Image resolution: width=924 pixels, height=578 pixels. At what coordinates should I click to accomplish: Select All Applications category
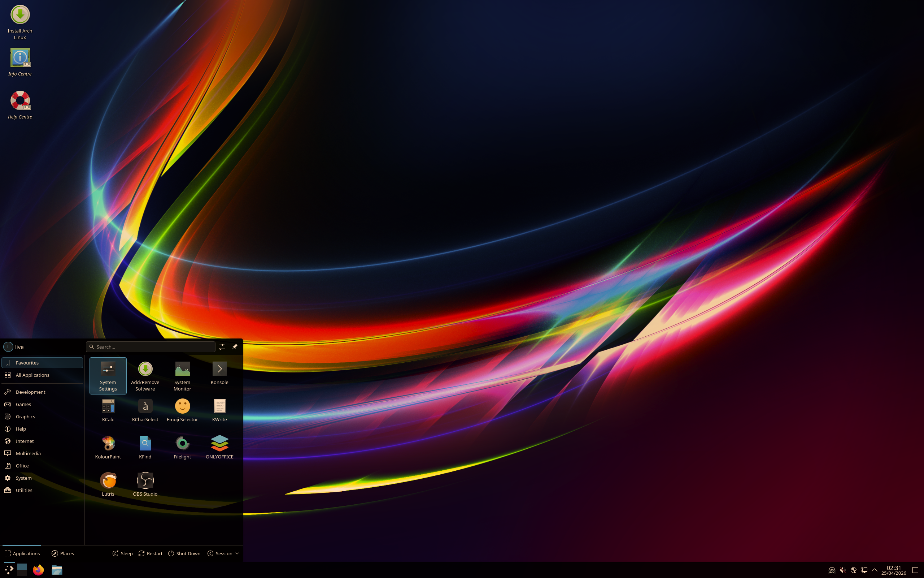click(x=42, y=375)
